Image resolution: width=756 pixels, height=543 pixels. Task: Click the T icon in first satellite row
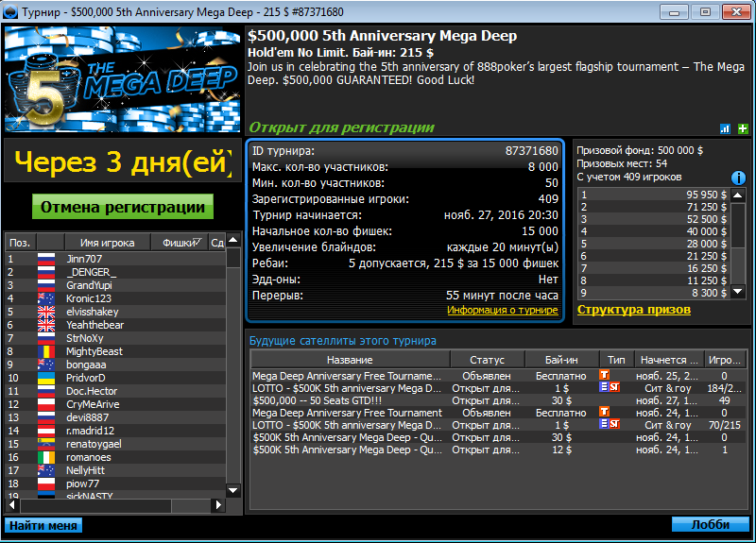tap(604, 374)
